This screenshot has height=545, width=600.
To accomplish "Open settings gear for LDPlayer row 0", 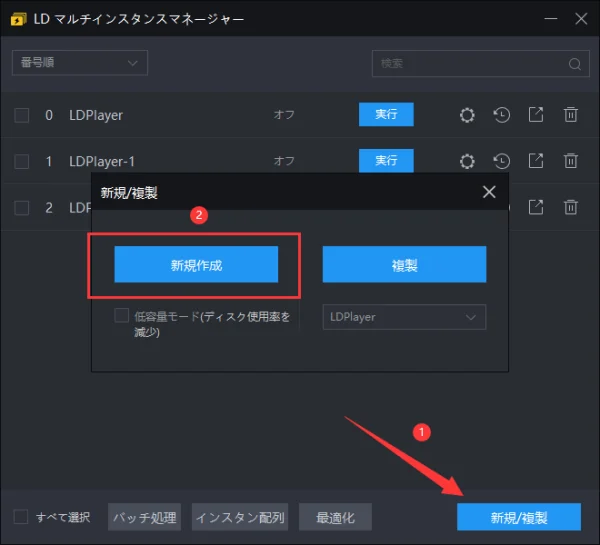I will pyautogui.click(x=467, y=115).
